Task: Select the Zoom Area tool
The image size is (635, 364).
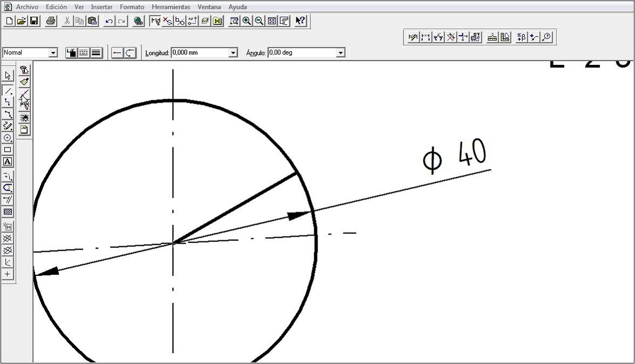Action: pos(234,21)
